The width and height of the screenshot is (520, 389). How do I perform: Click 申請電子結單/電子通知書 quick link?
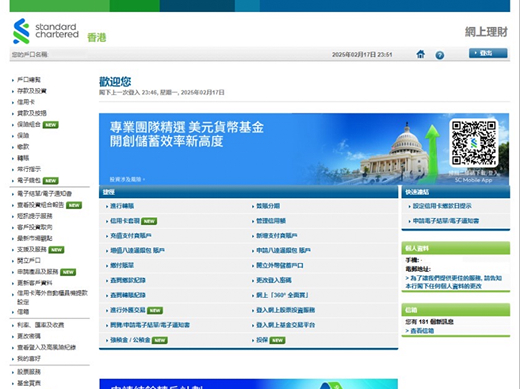(446, 221)
